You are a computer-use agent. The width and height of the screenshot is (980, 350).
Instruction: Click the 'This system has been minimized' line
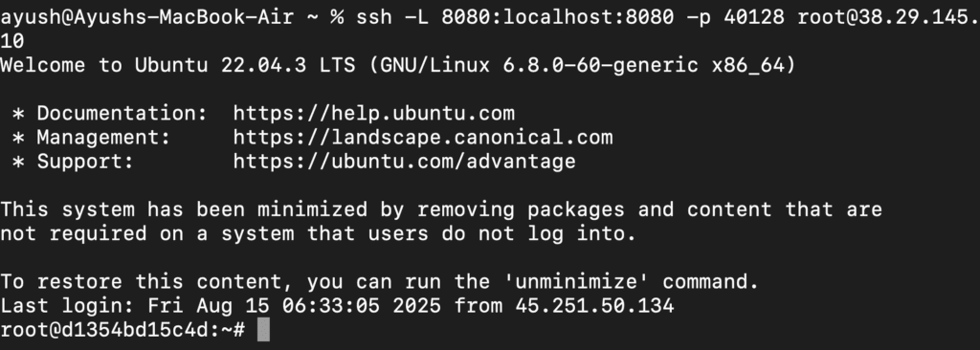coord(440,209)
